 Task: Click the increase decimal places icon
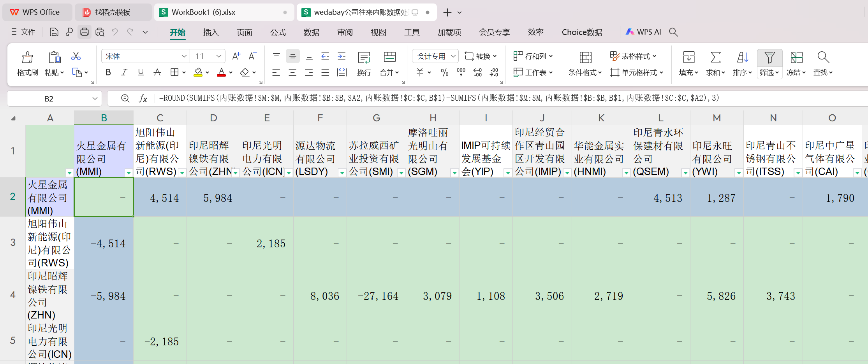click(x=477, y=72)
